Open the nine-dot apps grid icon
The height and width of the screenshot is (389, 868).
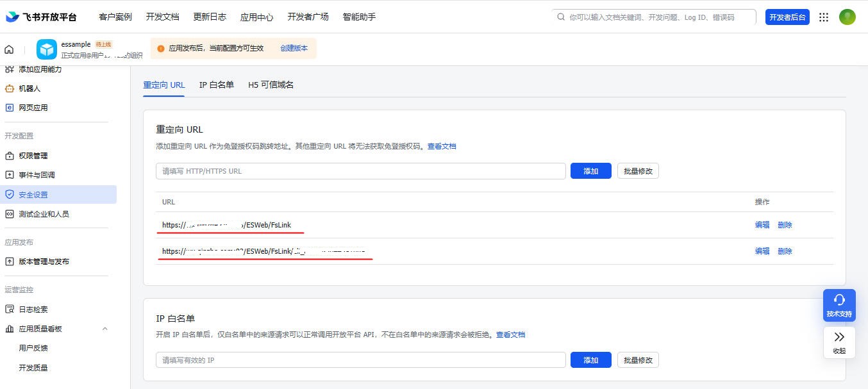824,17
